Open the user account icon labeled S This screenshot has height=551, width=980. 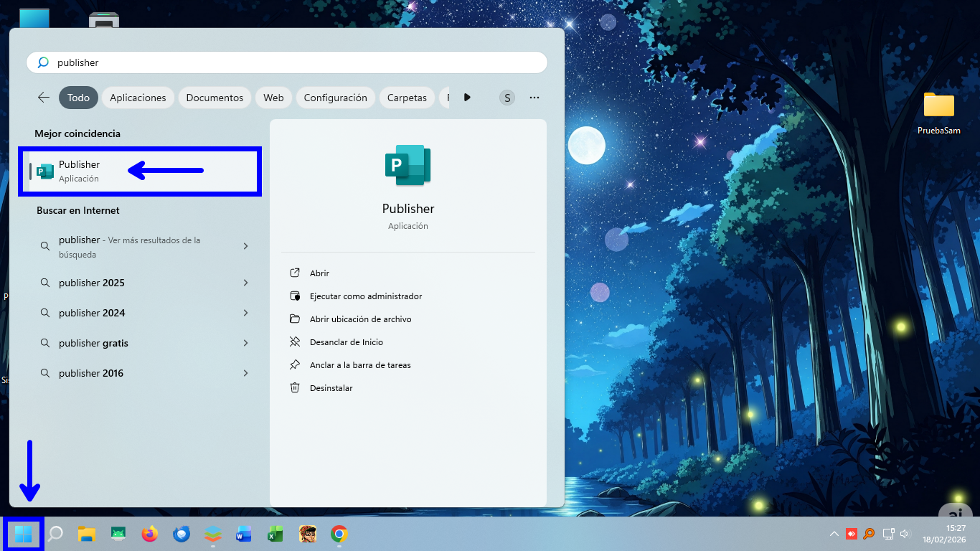(x=507, y=97)
